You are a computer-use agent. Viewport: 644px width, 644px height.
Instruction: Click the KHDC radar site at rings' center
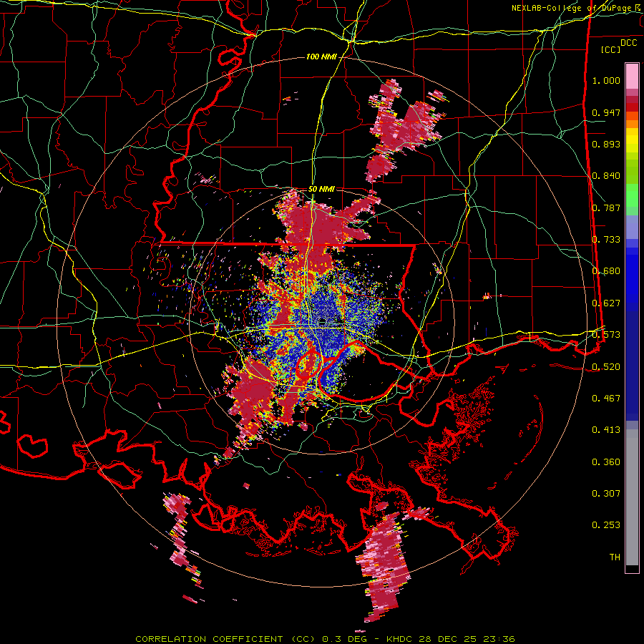tap(323, 321)
